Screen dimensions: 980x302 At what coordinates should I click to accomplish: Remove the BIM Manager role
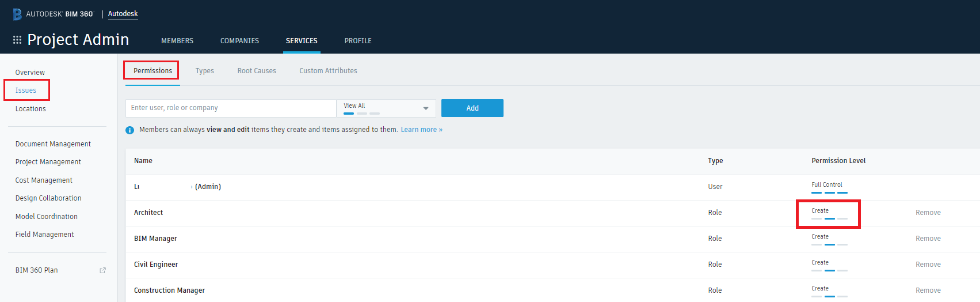(928, 239)
